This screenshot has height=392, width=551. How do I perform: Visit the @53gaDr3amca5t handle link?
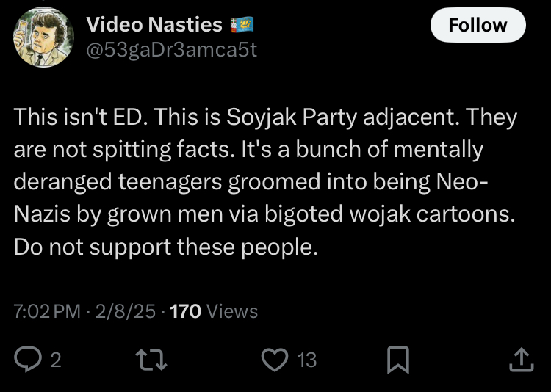tap(171, 50)
